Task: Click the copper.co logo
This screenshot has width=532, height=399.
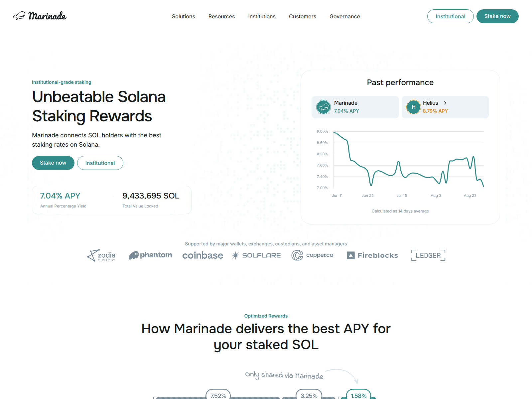Action: tap(312, 255)
